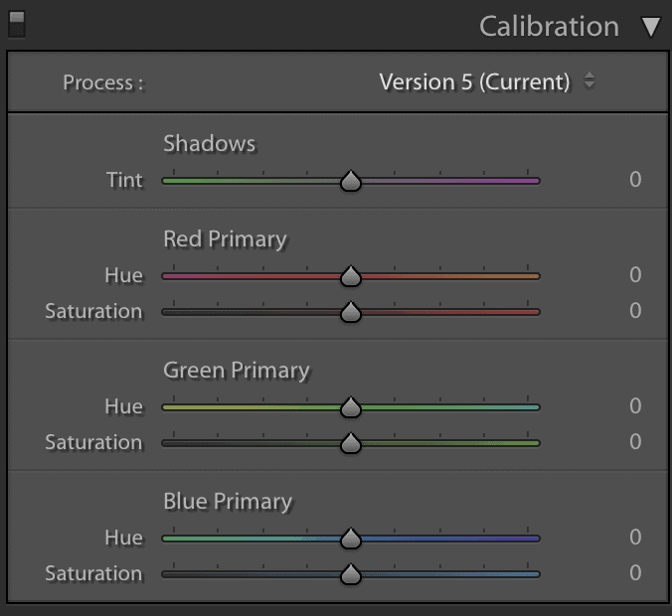Click the Blue Primary Saturation slider handle
The width and height of the screenshot is (672, 616).
pyautogui.click(x=351, y=574)
